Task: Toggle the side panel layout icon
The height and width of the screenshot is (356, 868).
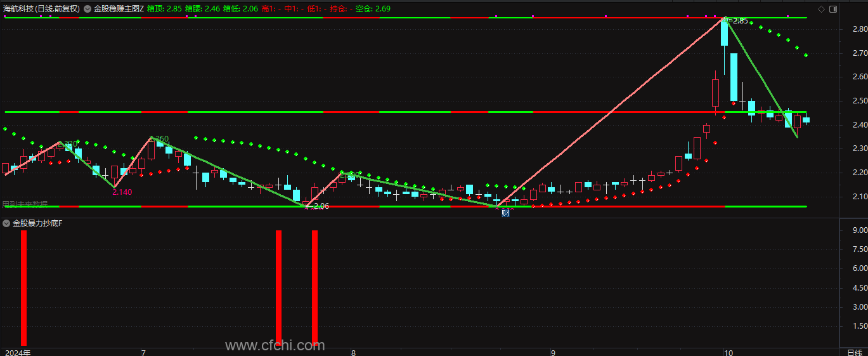Action: (833, 9)
